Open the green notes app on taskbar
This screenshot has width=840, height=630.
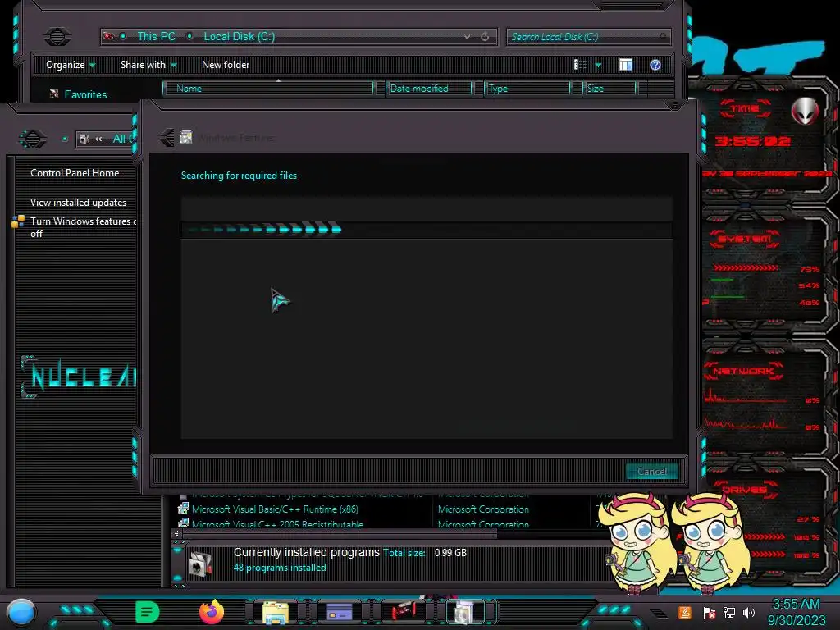pyautogui.click(x=148, y=612)
